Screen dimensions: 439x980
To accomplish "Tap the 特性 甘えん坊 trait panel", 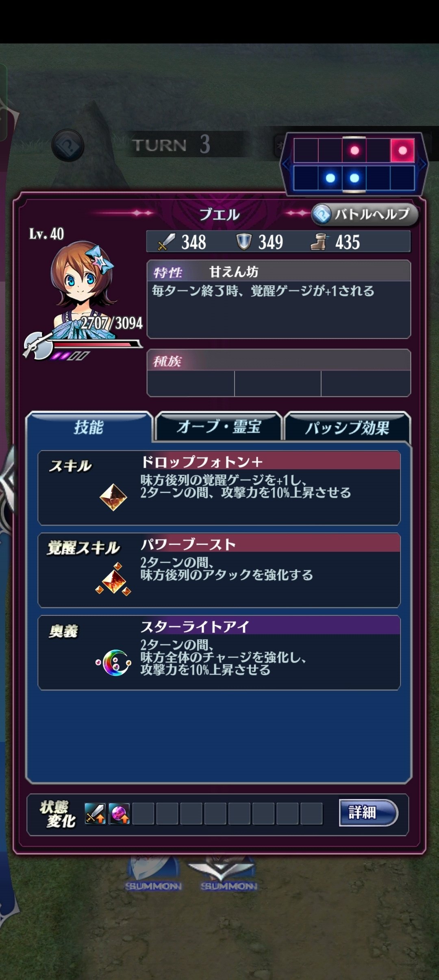I will [x=278, y=299].
